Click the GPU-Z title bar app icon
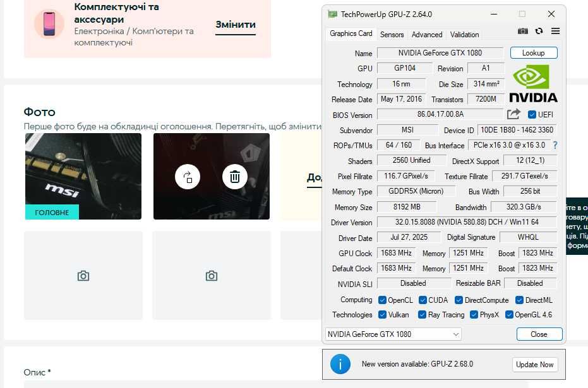Screen dimensions: 588x388 (x=332, y=15)
